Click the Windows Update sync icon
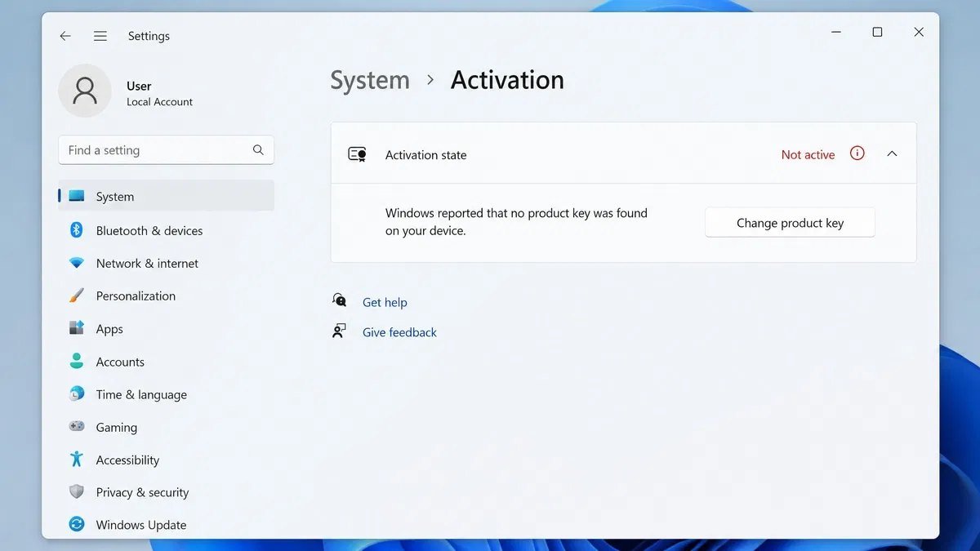This screenshot has width=980, height=551. (x=77, y=524)
